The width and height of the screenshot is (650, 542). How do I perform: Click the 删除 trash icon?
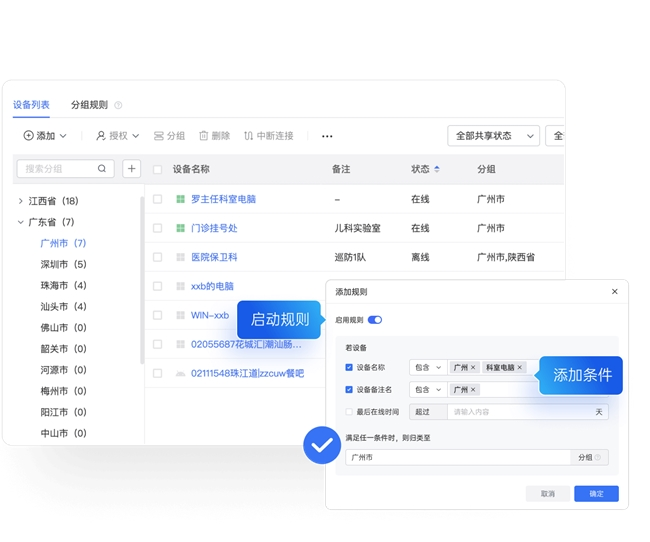pos(204,136)
